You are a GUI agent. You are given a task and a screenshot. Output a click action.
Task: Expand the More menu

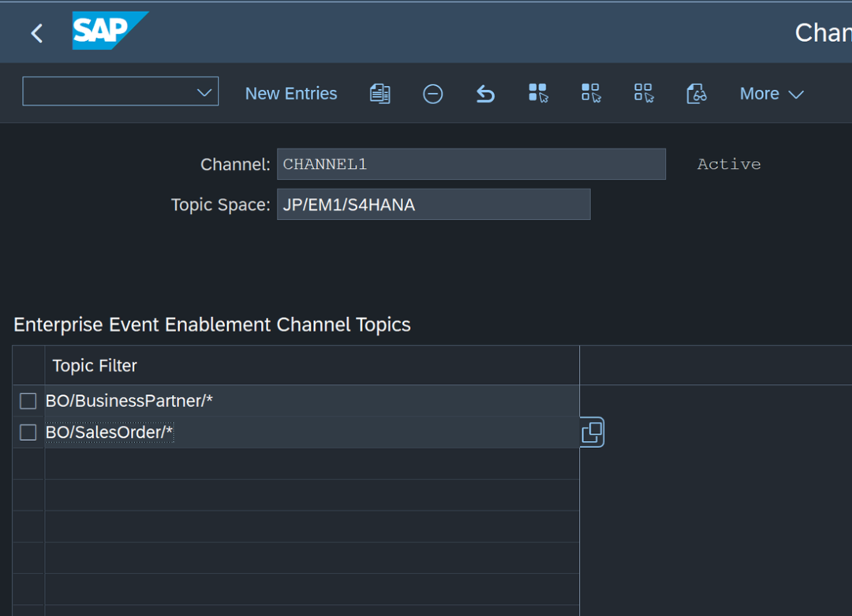pos(772,94)
